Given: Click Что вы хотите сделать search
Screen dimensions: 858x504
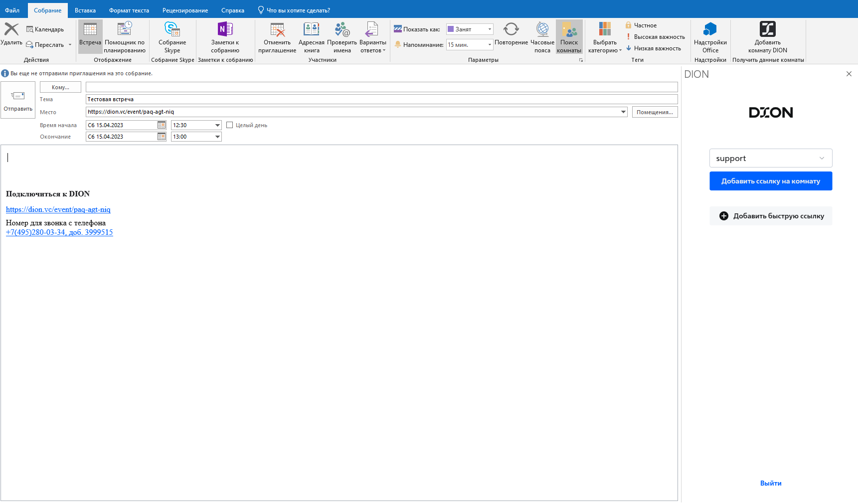Looking at the screenshot, I should tap(294, 10).
